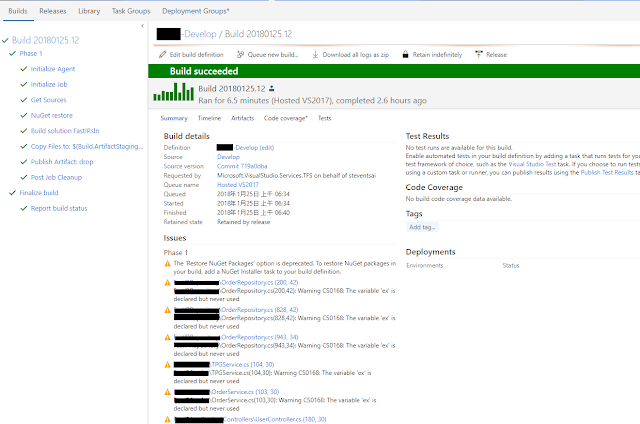Open the Develop source branch link
Screen dimensions: 640x424
(228, 157)
